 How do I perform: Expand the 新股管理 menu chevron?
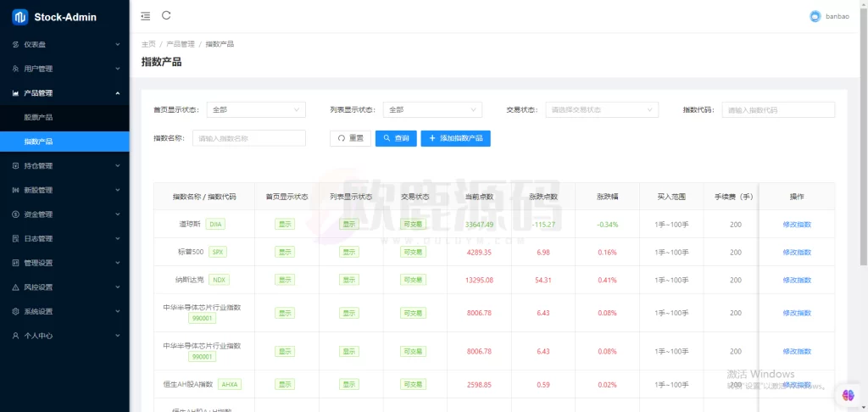point(117,190)
